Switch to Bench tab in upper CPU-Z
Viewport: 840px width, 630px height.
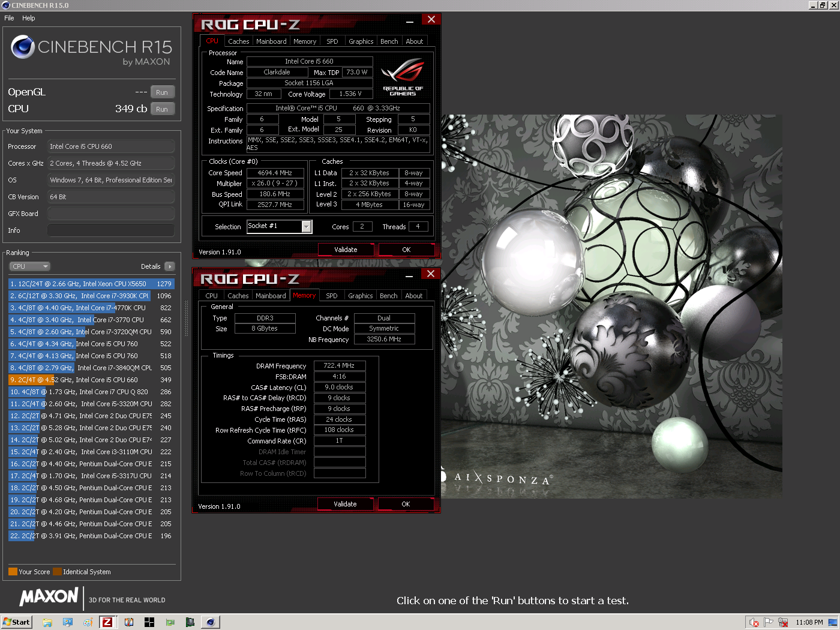pyautogui.click(x=389, y=41)
